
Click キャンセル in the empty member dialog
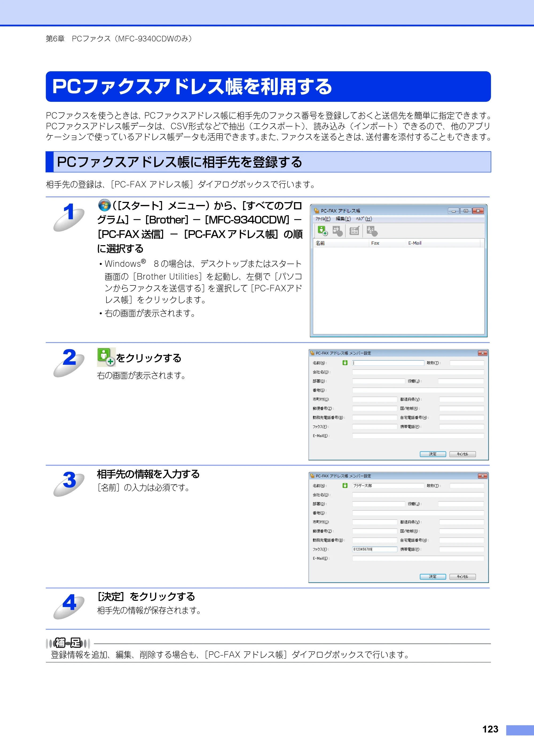point(462,454)
